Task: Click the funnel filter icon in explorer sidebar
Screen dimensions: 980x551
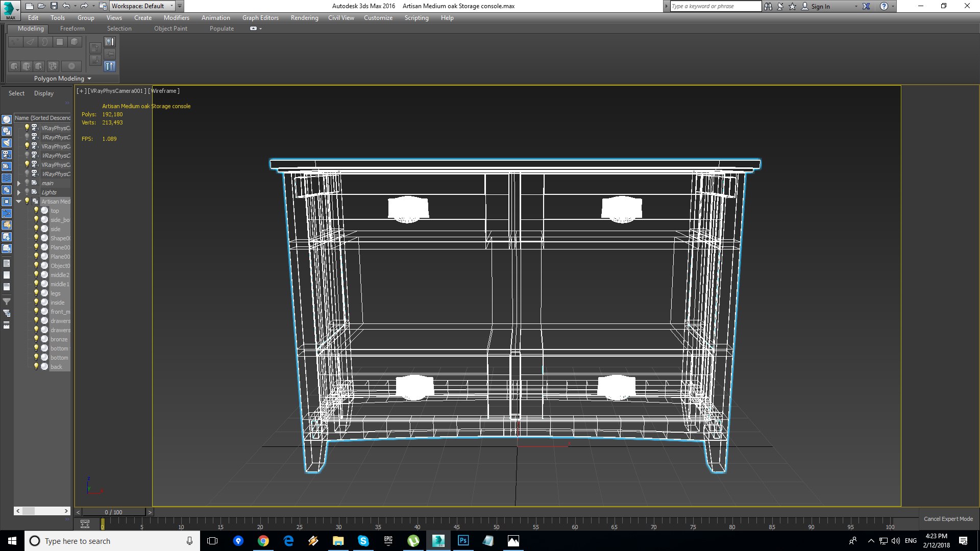Action: (x=7, y=302)
